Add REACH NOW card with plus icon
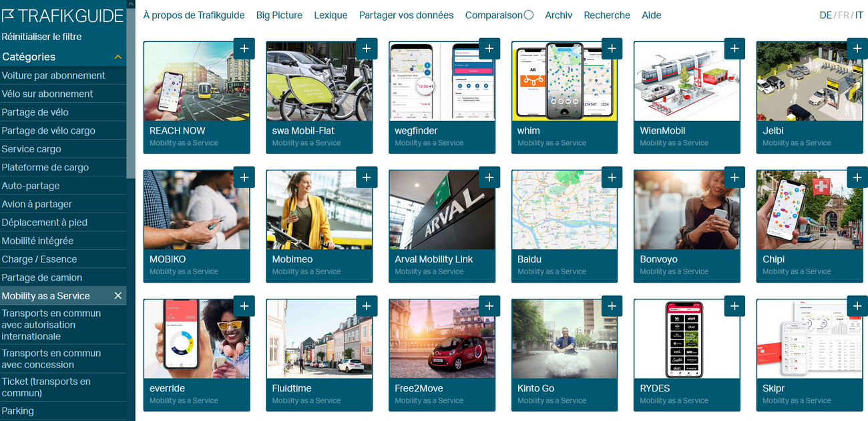868x421 pixels. click(x=244, y=49)
